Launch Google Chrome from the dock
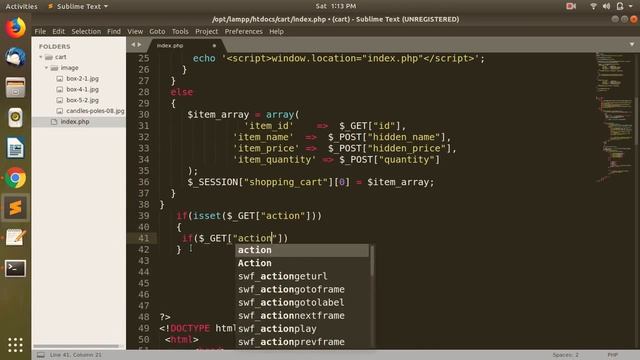Screen dimensions: 640x360 tap(16, 178)
